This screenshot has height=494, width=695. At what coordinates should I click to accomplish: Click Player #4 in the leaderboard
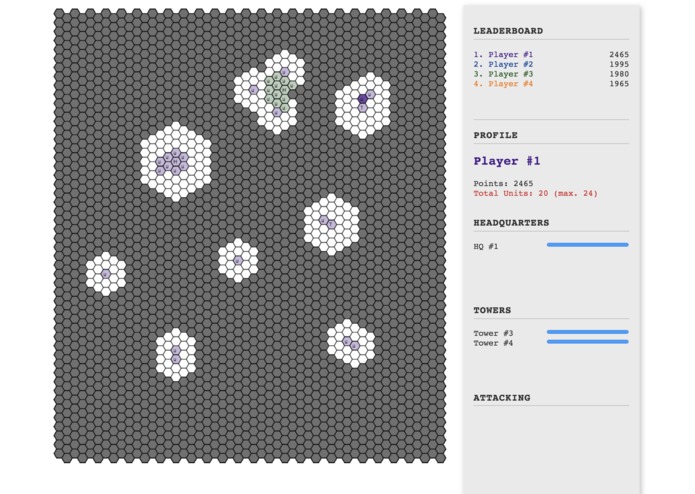503,84
